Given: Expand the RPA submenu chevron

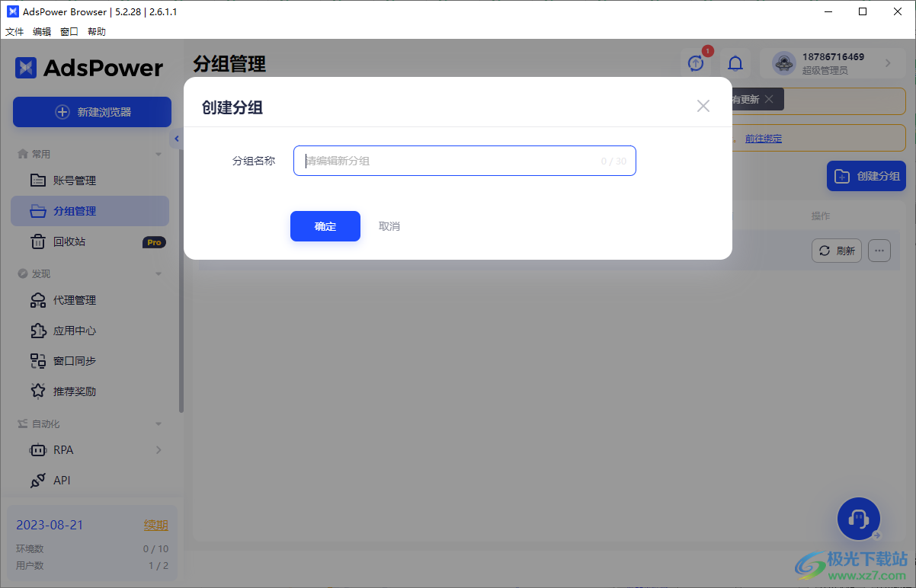Looking at the screenshot, I should point(159,450).
